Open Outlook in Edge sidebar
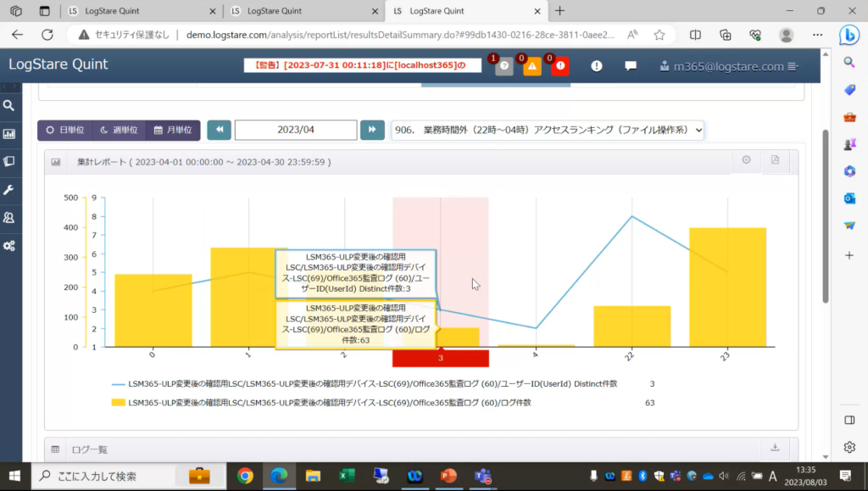Screen dimensions: 868x491 click(849, 198)
